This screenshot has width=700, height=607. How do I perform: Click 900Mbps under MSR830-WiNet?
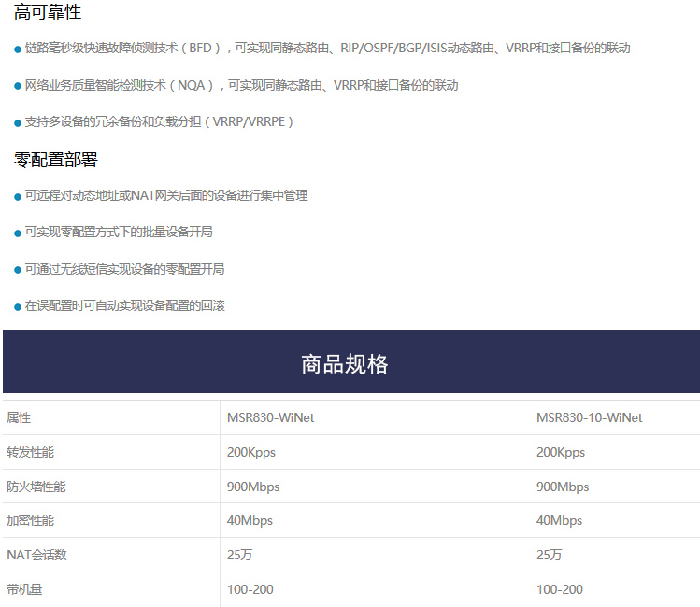tap(253, 487)
